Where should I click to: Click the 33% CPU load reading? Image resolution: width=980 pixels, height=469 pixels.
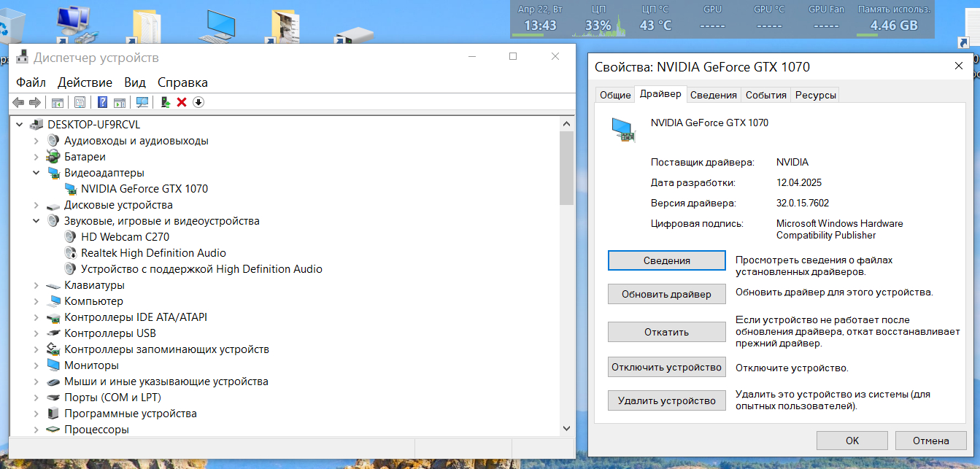pyautogui.click(x=598, y=26)
